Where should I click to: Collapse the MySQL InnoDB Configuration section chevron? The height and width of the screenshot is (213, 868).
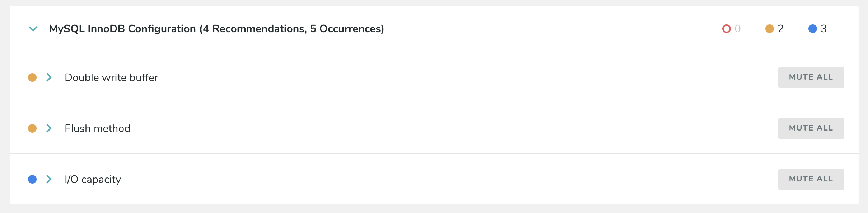[33, 29]
